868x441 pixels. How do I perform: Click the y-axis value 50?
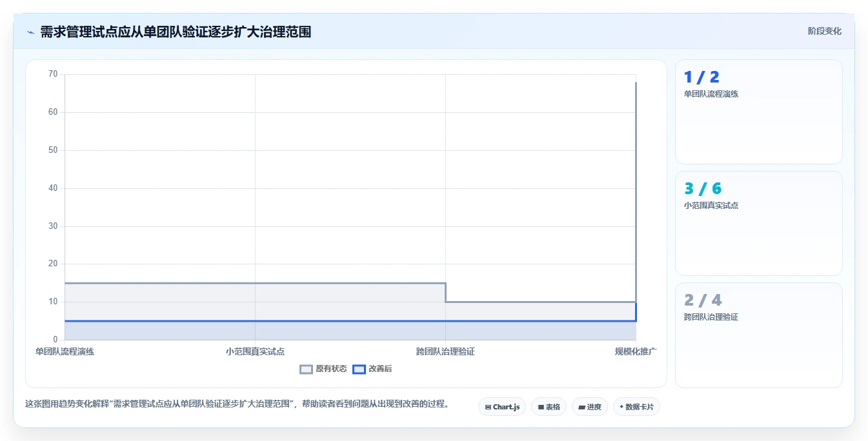(53, 150)
